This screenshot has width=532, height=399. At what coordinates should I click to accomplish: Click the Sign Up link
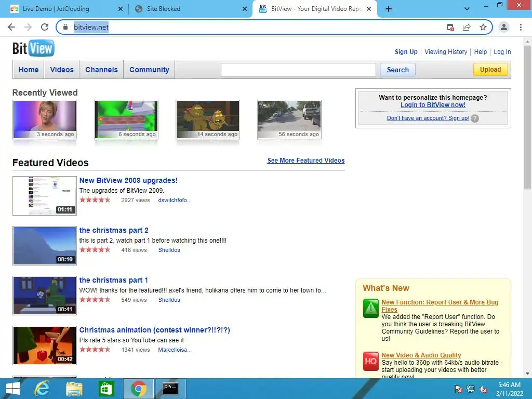pyautogui.click(x=406, y=52)
